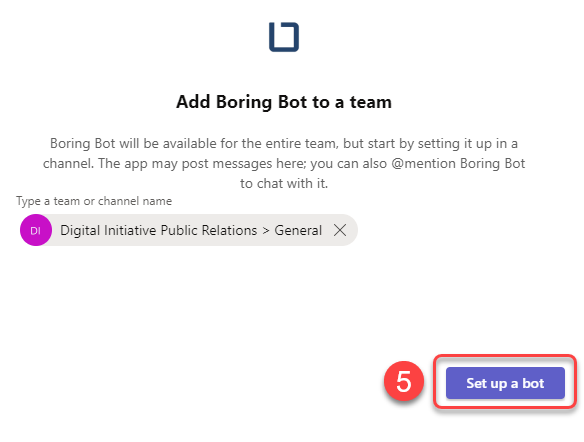The image size is (584, 442).
Task: Click the word team in the dialog heading
Action: [371, 102]
